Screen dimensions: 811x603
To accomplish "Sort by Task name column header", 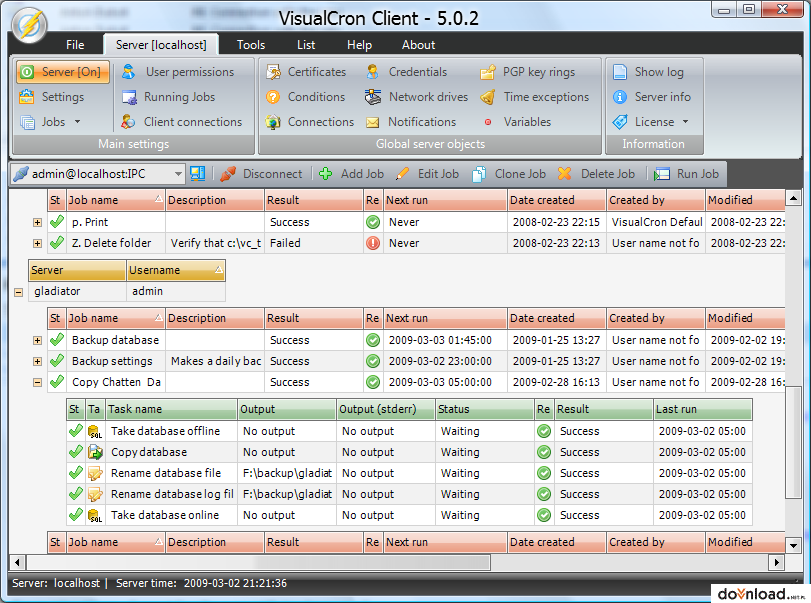I will (x=171, y=409).
